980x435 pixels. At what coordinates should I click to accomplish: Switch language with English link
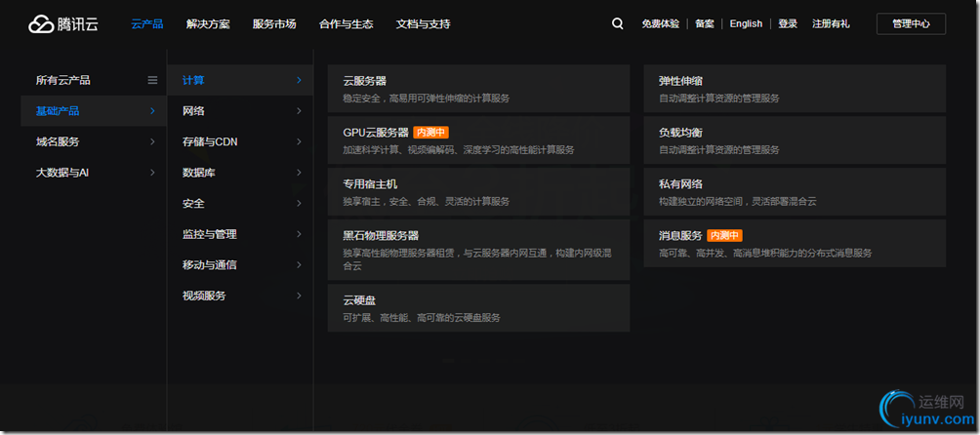pos(746,23)
